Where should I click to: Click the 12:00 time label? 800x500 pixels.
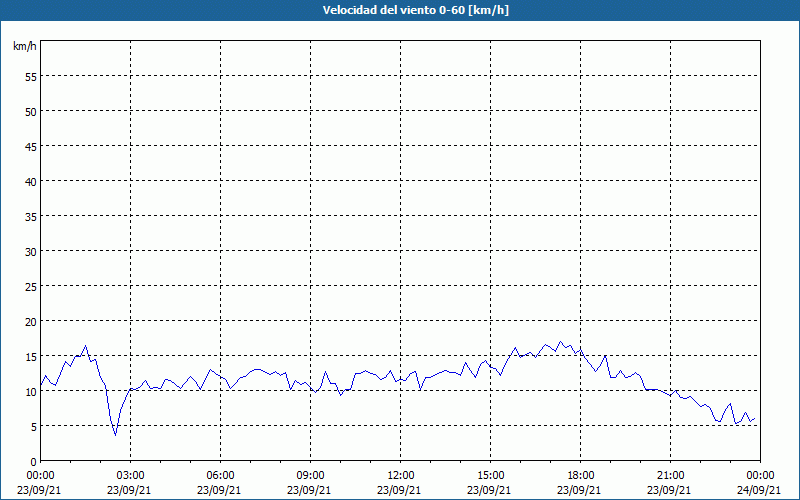pos(401,476)
